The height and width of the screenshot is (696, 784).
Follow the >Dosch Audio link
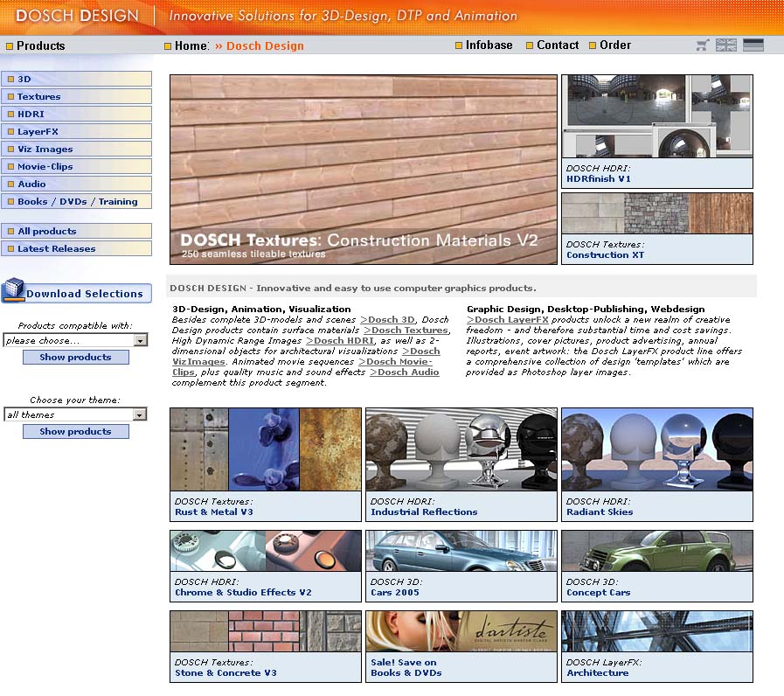405,372
